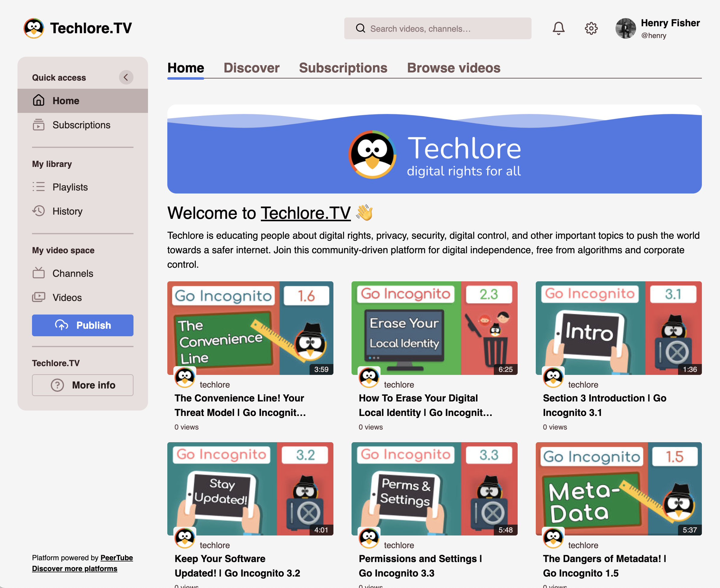This screenshot has height=588, width=720.
Task: Click the Publish button
Action: [83, 325]
